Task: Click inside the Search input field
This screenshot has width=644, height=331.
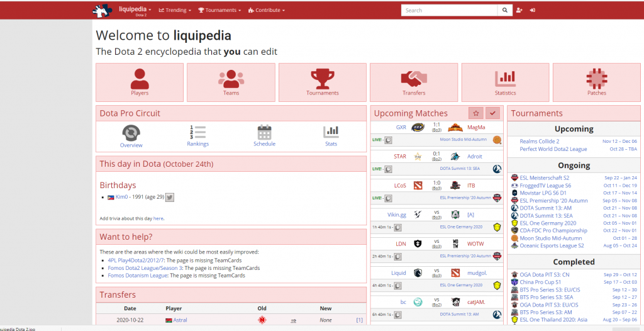Action: (x=449, y=10)
